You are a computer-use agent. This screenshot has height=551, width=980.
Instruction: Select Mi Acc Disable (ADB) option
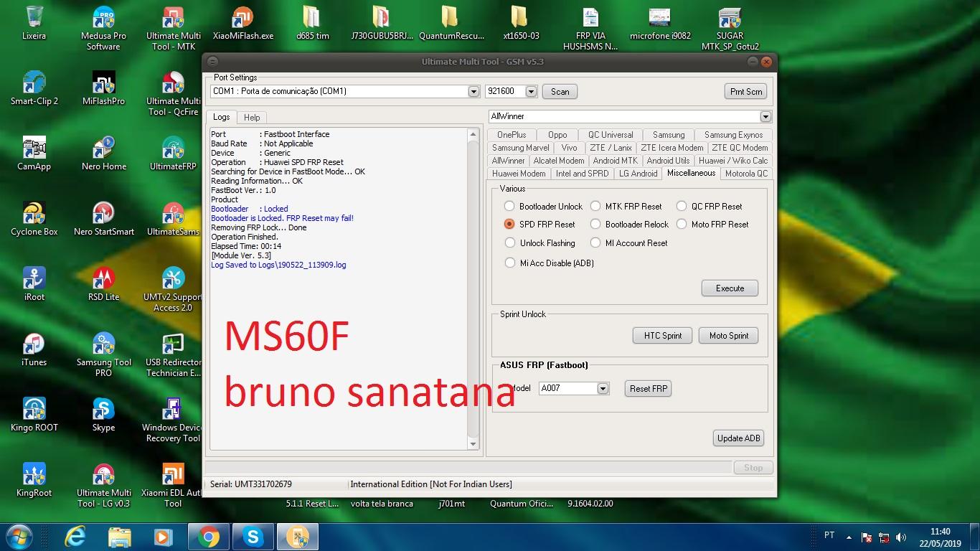coord(509,263)
